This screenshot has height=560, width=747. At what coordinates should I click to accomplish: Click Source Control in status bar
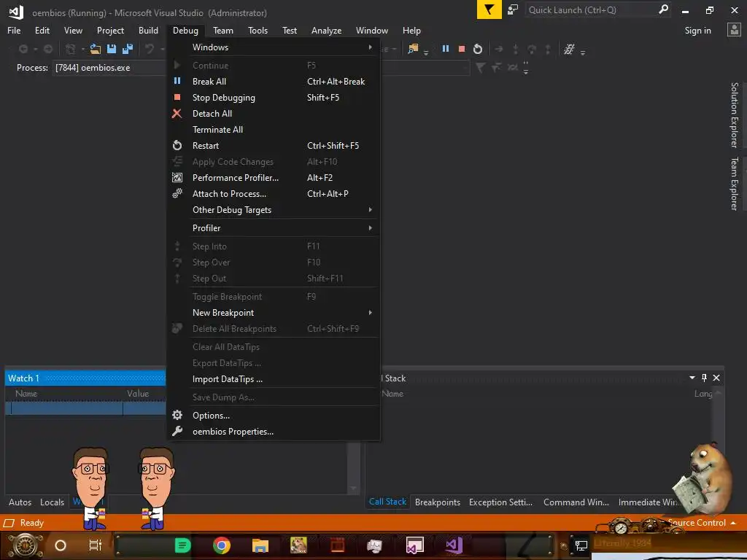click(697, 522)
